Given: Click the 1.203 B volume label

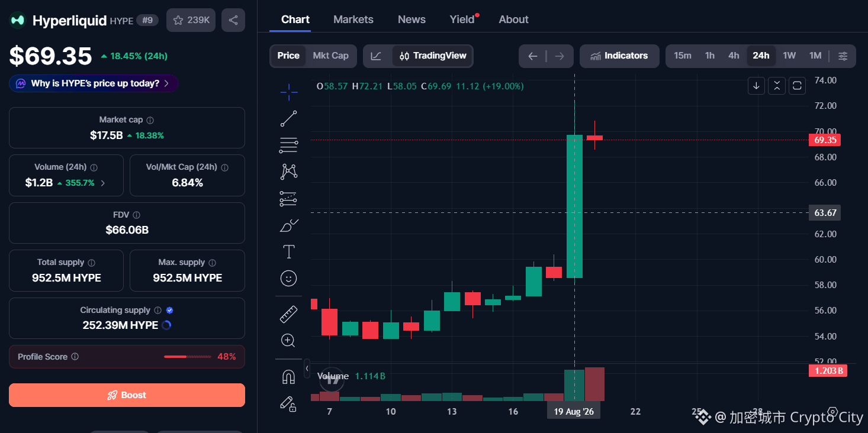Looking at the screenshot, I should tap(827, 371).
